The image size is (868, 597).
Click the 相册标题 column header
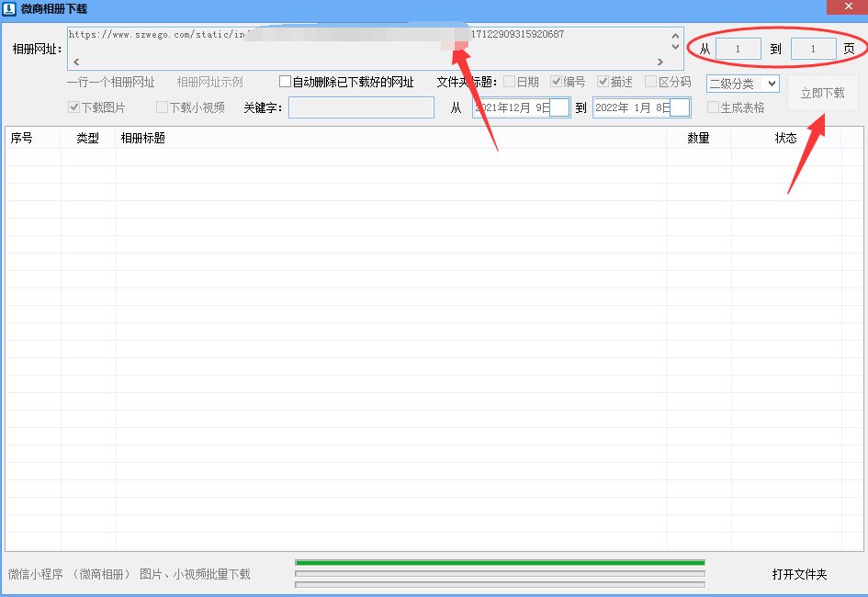pos(391,138)
